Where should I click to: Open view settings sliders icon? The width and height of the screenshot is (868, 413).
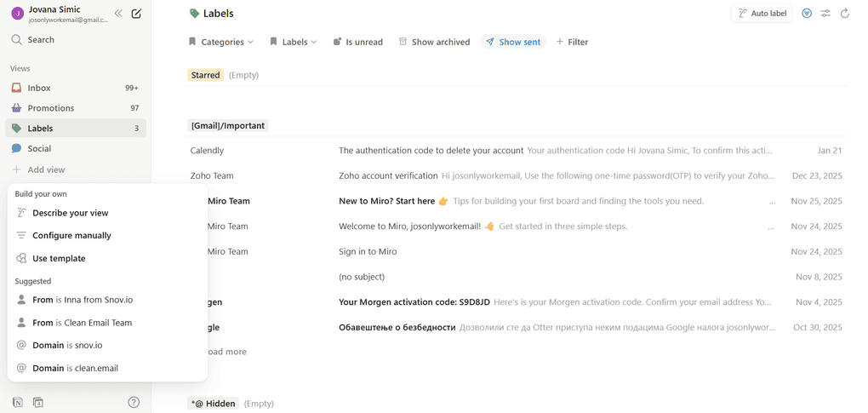point(825,14)
